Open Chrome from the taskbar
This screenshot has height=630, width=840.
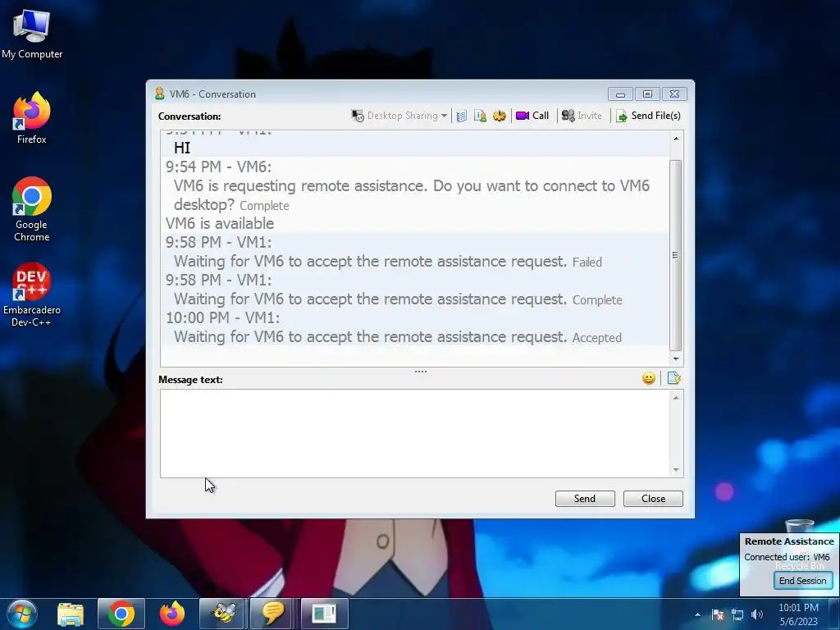point(121,614)
